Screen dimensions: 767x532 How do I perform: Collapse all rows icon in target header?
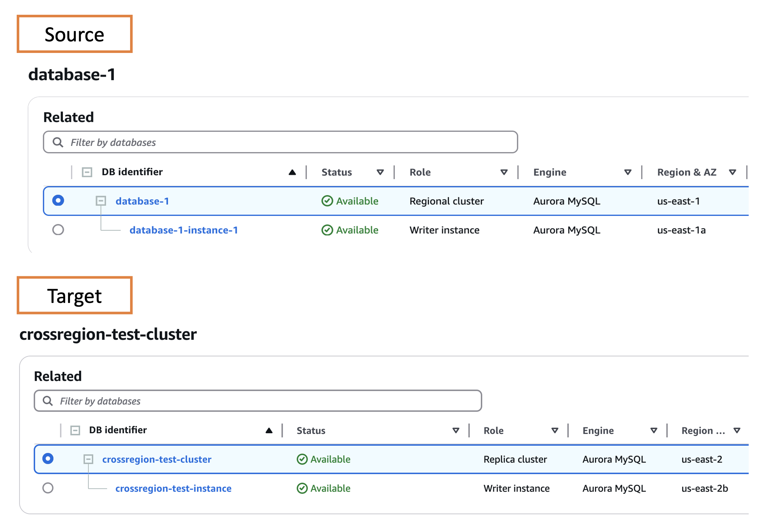coord(75,430)
